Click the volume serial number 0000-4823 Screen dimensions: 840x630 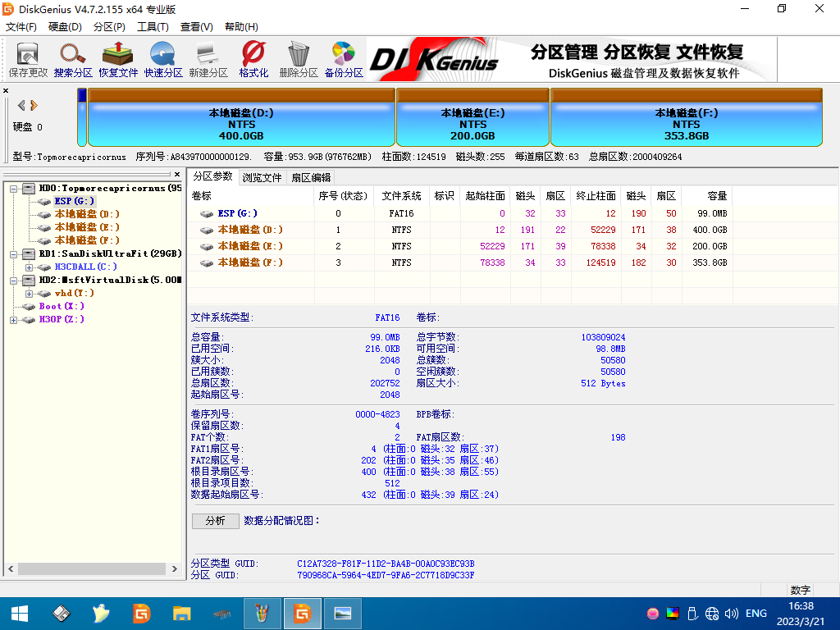tap(377, 414)
